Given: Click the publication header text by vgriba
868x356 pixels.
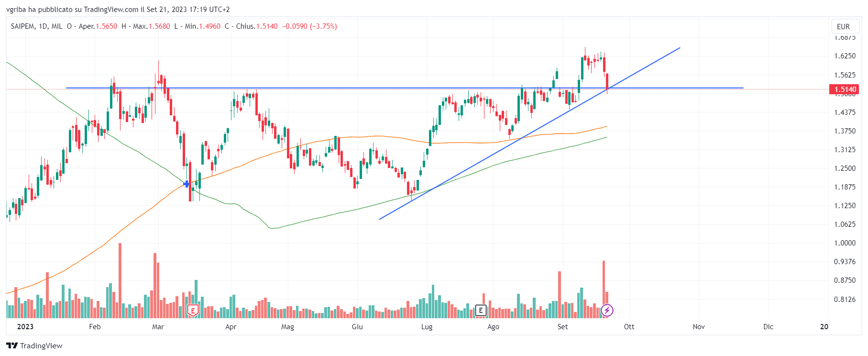Looking at the screenshot, I should tap(118, 10).
